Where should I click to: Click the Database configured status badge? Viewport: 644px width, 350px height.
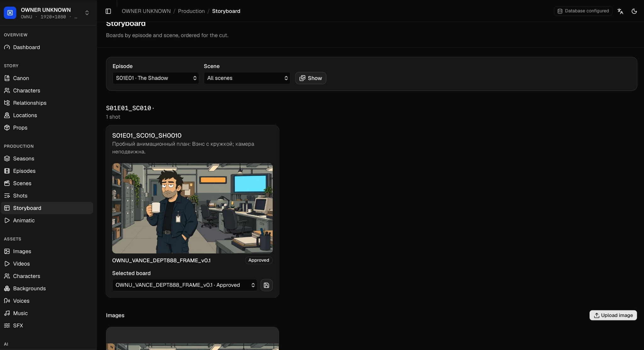pos(583,11)
